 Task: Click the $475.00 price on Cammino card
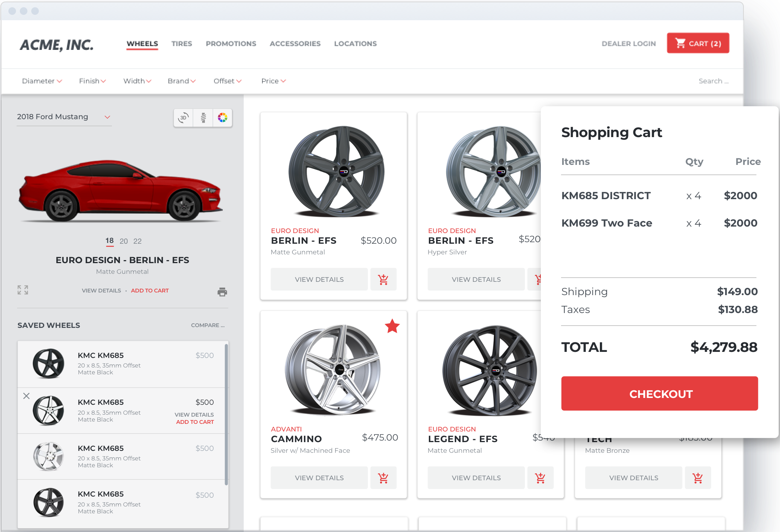coord(380,438)
